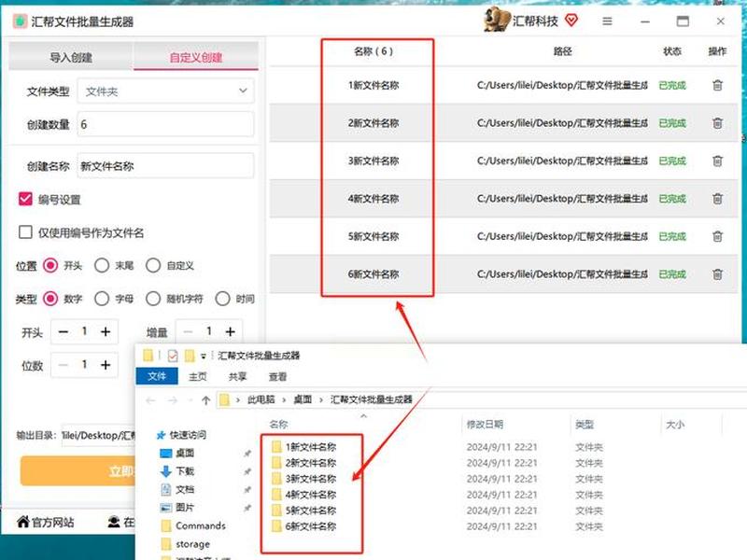Select 6新文件名称 folder in Explorer
The width and height of the screenshot is (747, 560).
(x=304, y=526)
